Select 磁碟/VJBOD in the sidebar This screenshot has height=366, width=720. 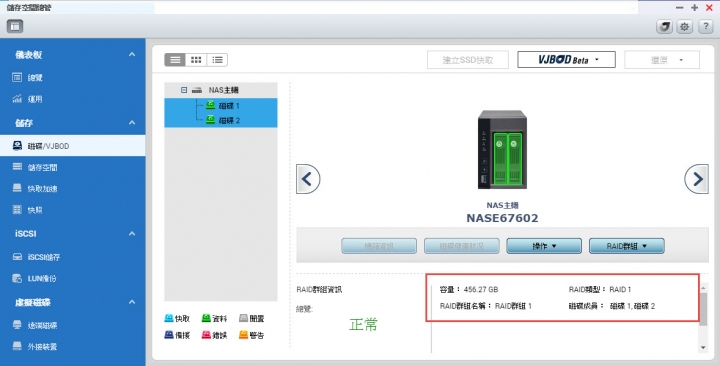73,146
